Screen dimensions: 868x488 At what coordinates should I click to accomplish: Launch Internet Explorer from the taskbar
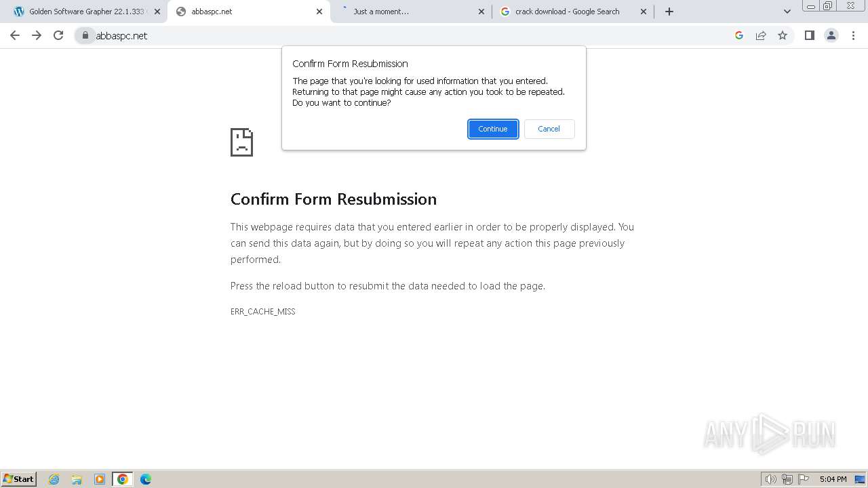54,479
